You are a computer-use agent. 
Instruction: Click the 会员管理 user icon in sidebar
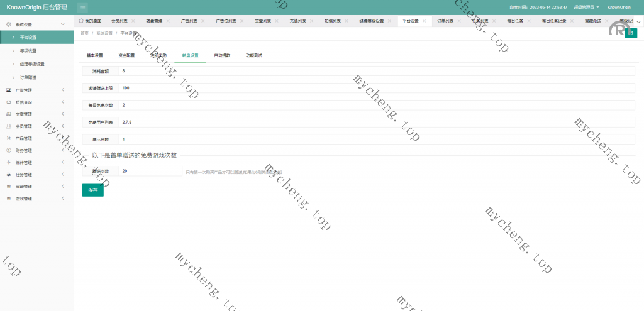[x=9, y=126]
